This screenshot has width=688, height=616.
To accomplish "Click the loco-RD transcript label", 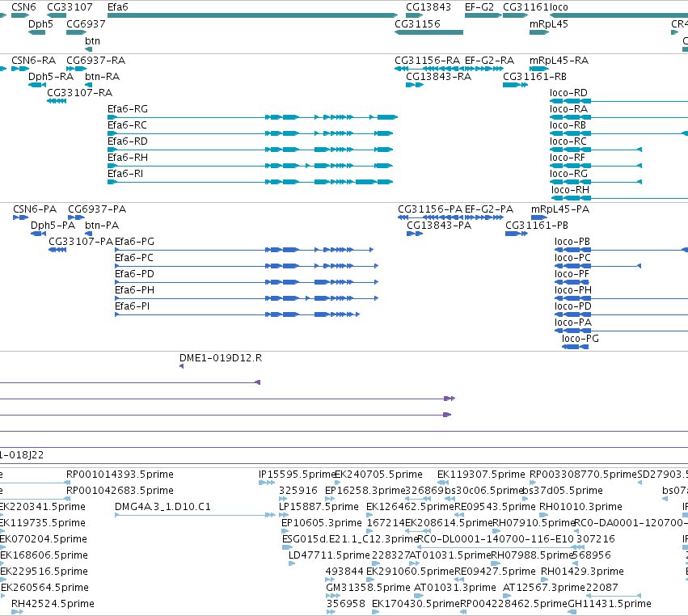I will click(x=568, y=93).
